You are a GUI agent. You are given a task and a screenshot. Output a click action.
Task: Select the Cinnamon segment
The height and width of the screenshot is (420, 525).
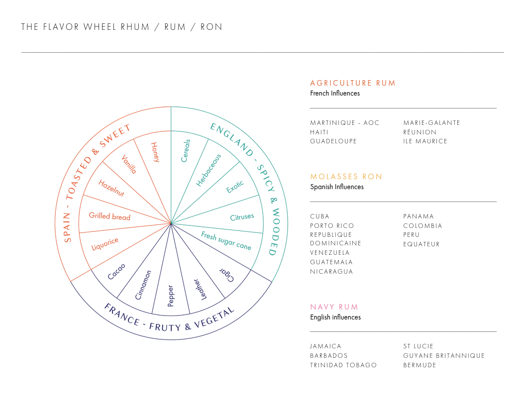click(143, 285)
